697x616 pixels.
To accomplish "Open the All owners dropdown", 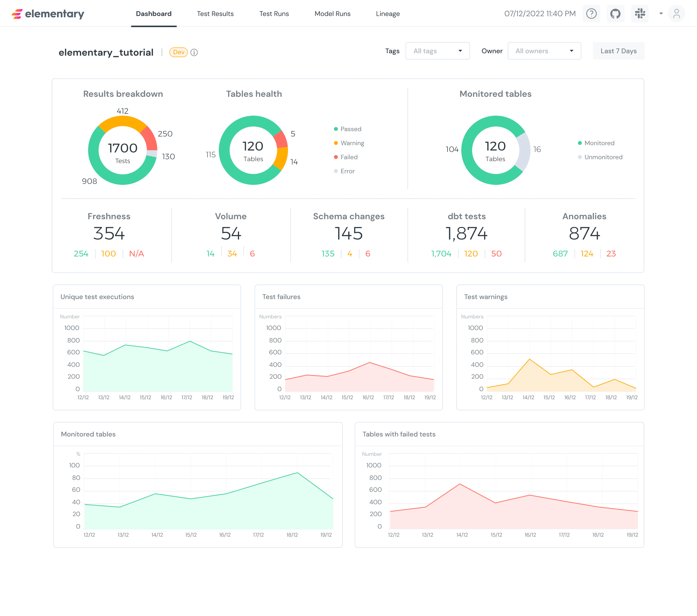I will point(544,51).
